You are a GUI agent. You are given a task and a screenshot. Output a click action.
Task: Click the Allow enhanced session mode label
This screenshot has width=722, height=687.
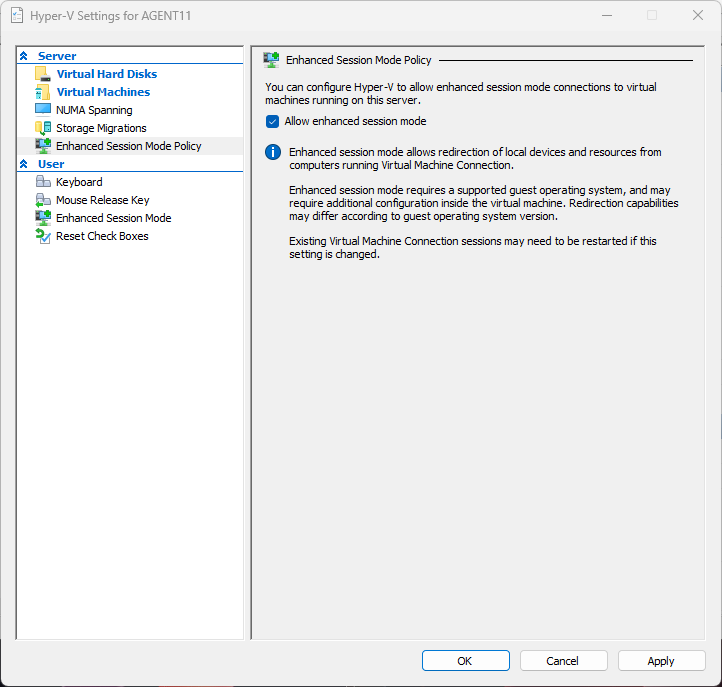[x=355, y=121]
